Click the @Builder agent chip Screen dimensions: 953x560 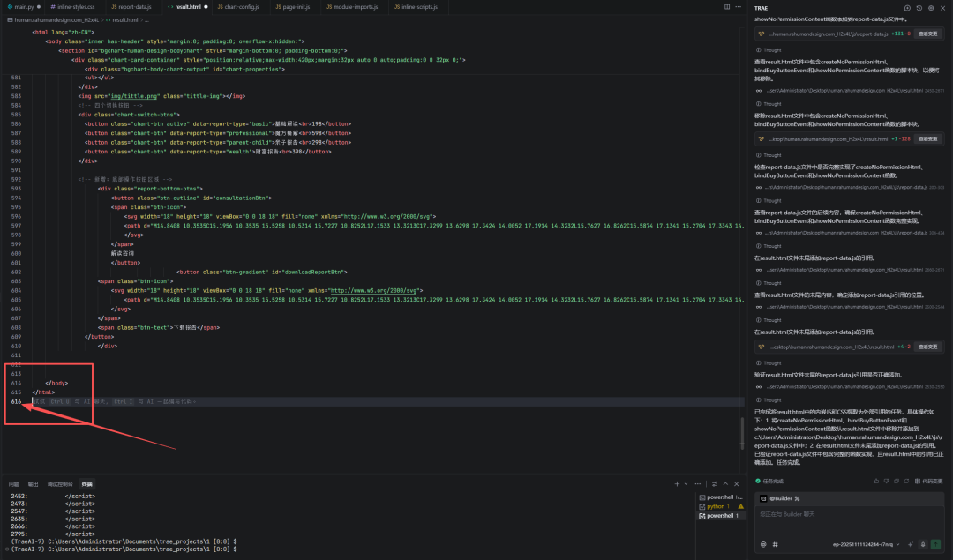[780, 498]
